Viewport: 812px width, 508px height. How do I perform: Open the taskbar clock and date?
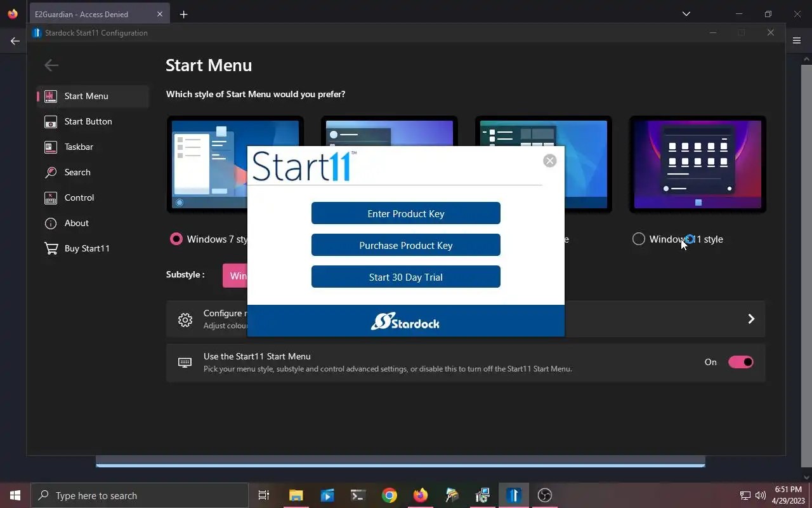point(788,495)
